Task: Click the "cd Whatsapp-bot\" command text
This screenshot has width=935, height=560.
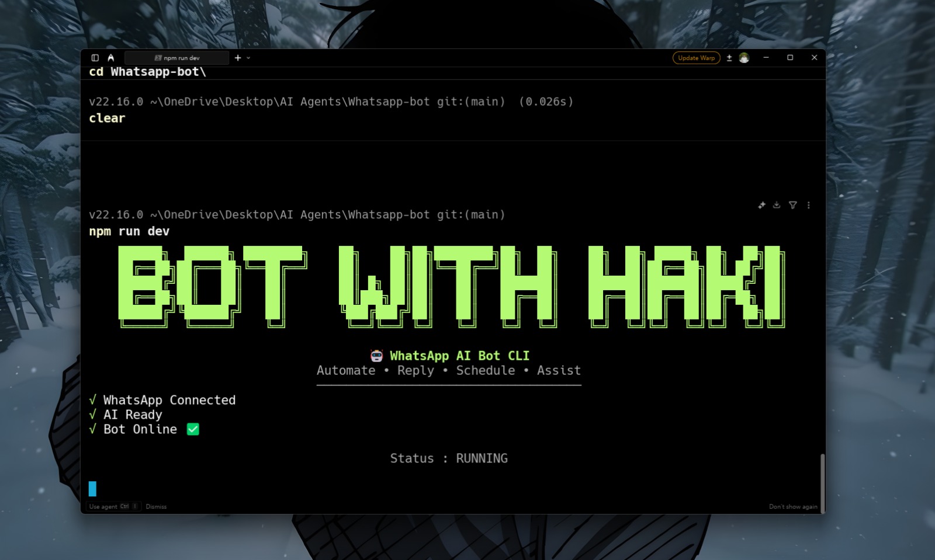Action: 147,72
